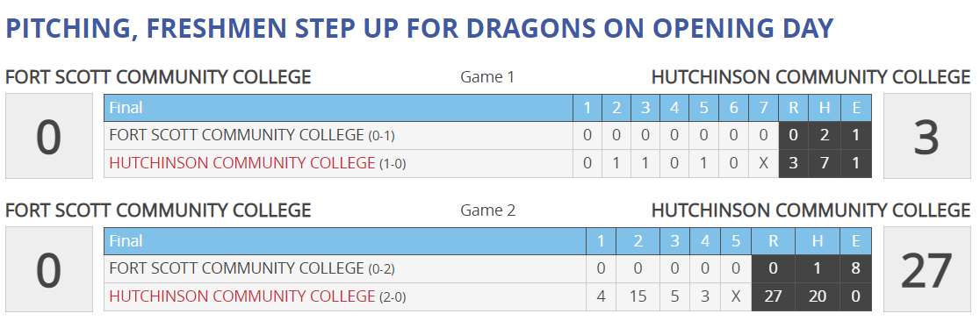Click Game 2 Fort Scott errors 8 cell
Screen dimensions: 980x321
tap(855, 268)
